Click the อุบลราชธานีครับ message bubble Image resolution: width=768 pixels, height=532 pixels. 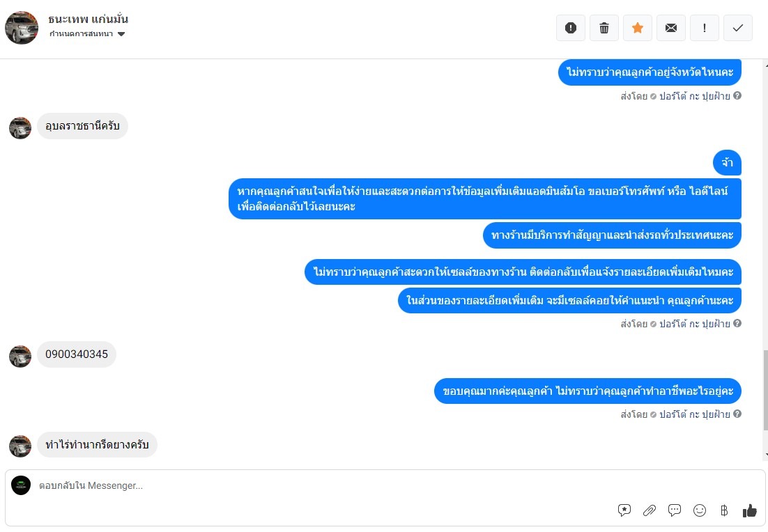point(82,127)
